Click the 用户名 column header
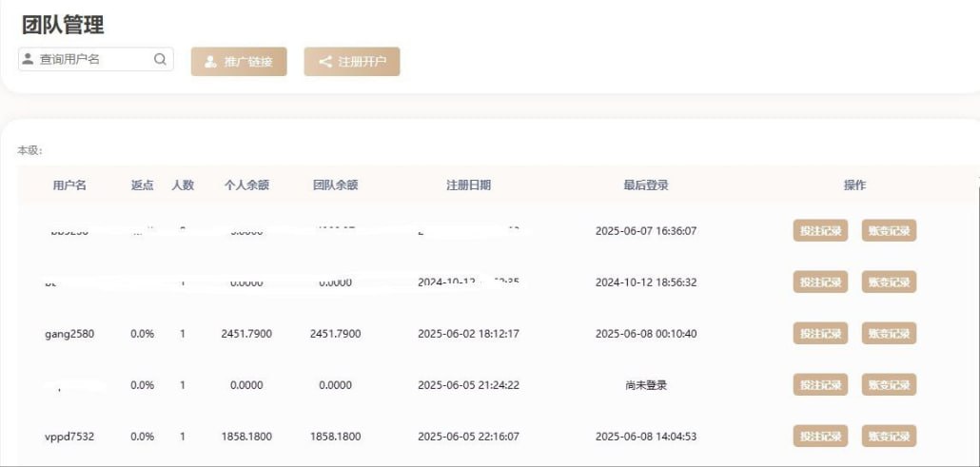The width and height of the screenshot is (980, 467). 69,185
